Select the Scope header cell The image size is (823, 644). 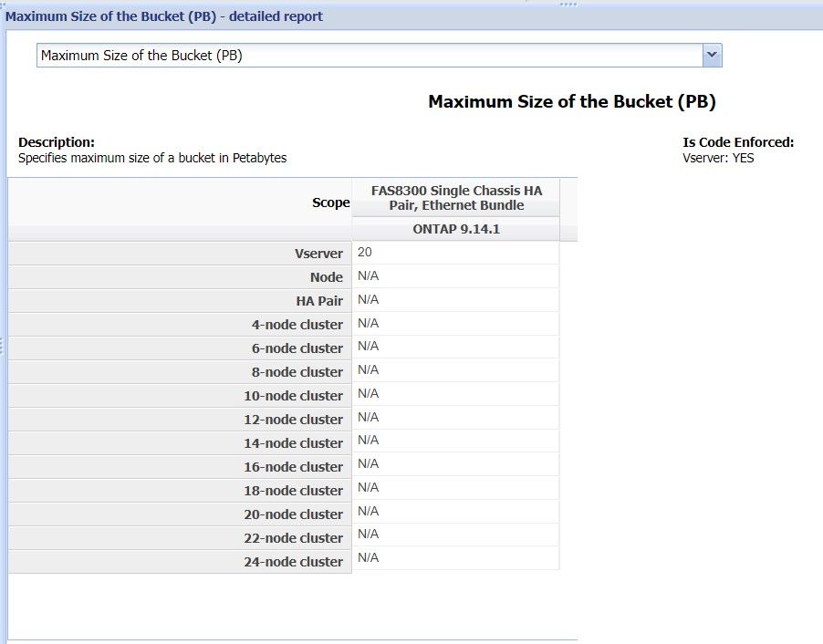tap(330, 203)
